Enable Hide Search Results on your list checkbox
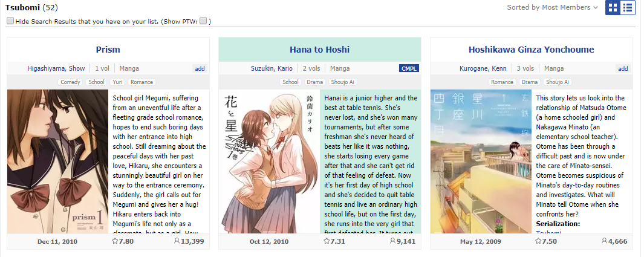 10,21
